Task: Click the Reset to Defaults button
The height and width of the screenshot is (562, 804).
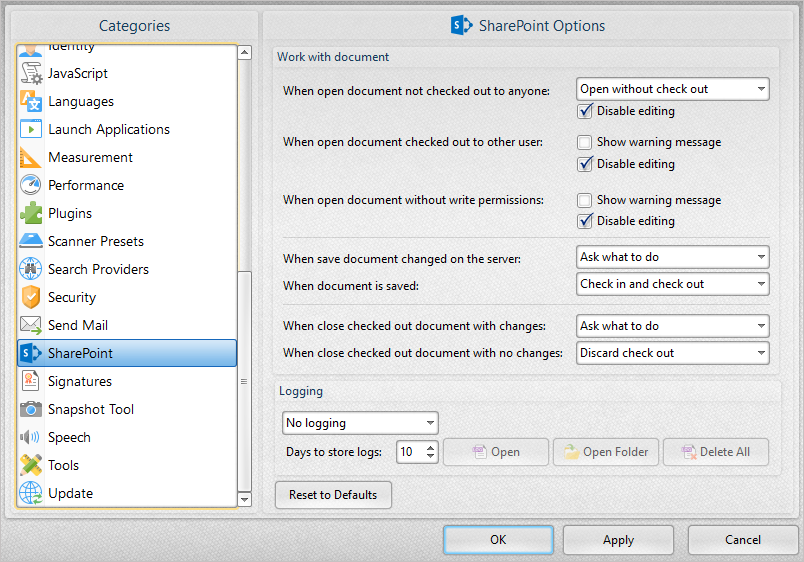Action: pos(333,495)
